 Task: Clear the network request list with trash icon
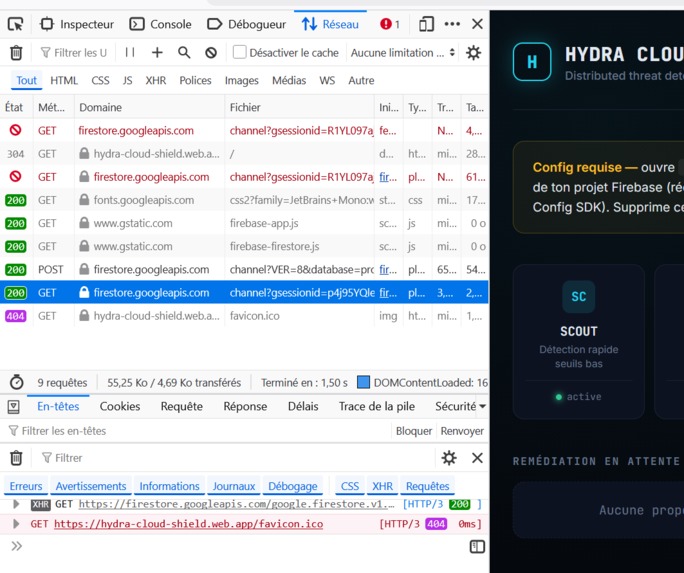tap(16, 53)
